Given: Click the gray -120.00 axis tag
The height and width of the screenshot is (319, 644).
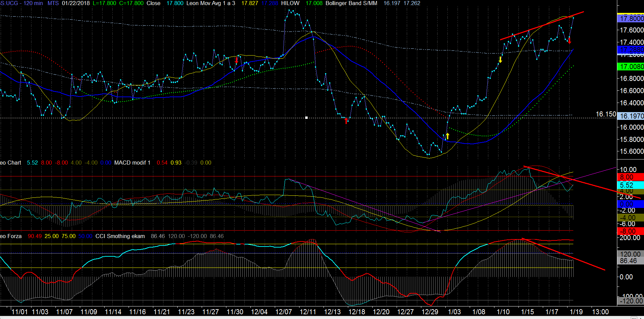Looking at the screenshot, I should click(x=630, y=301).
